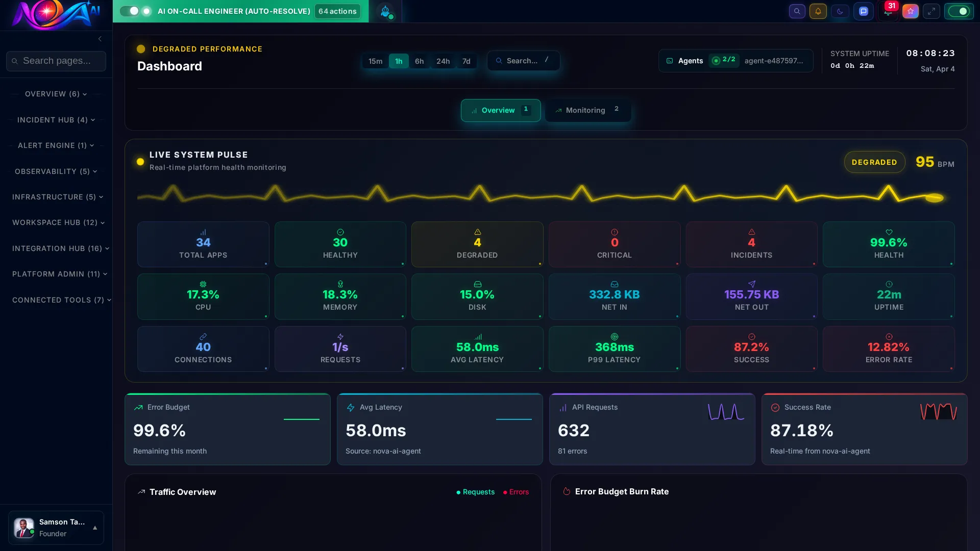
Task: Disable the green toggle at top right
Action: 960,11
